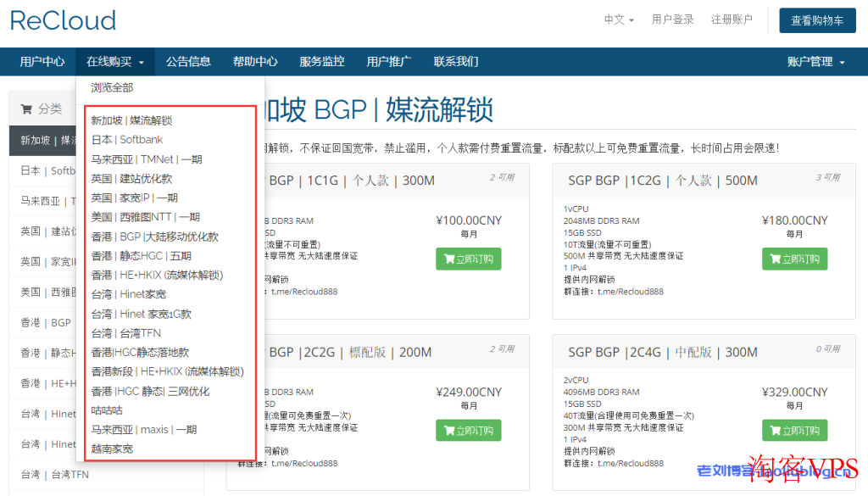Order the ¥180.00CNY 1C2G 个人款 plan

click(x=794, y=259)
